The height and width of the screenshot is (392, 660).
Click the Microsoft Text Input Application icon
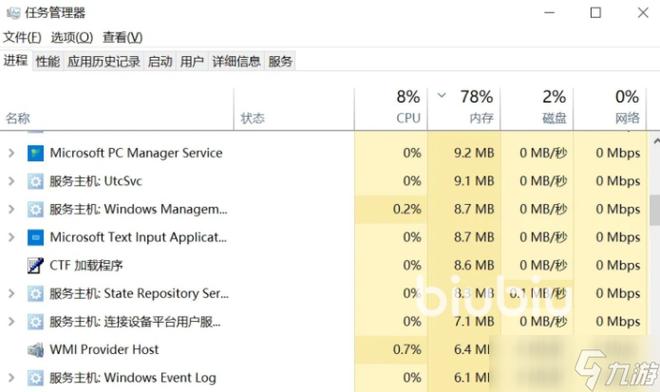coord(35,237)
